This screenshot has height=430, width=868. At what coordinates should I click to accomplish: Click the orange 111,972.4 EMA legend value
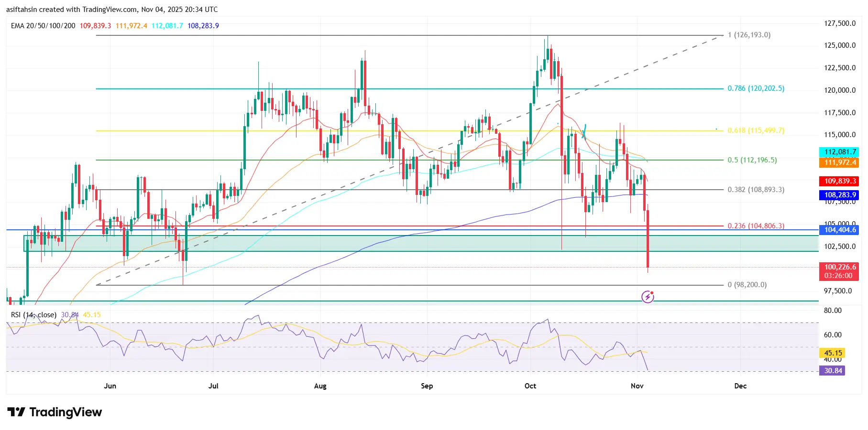[132, 26]
